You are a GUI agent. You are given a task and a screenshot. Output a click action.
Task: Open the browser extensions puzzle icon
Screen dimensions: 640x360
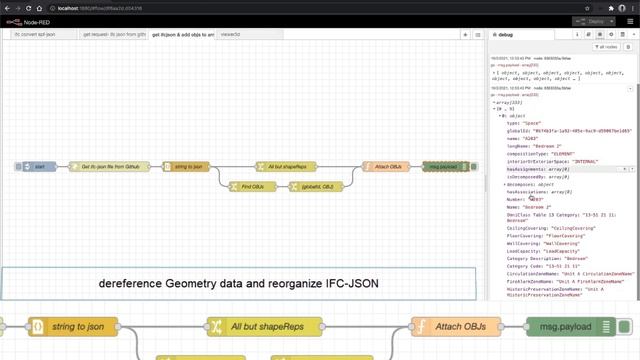click(611, 8)
